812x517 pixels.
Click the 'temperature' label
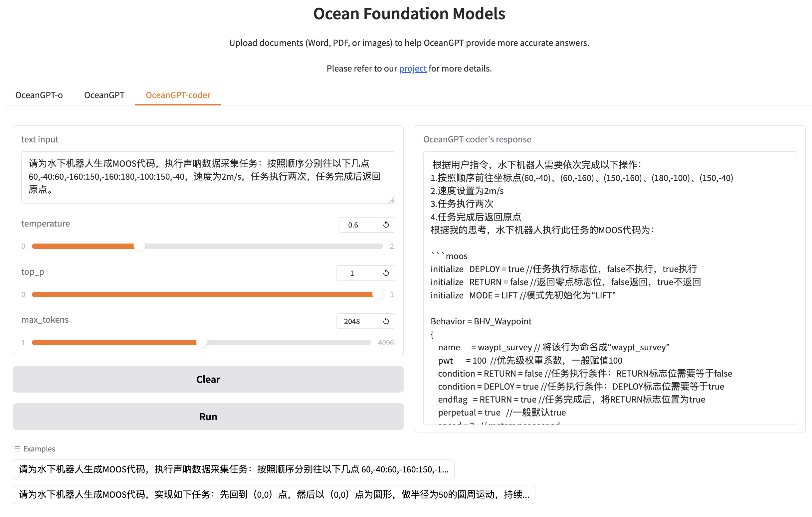(x=46, y=224)
